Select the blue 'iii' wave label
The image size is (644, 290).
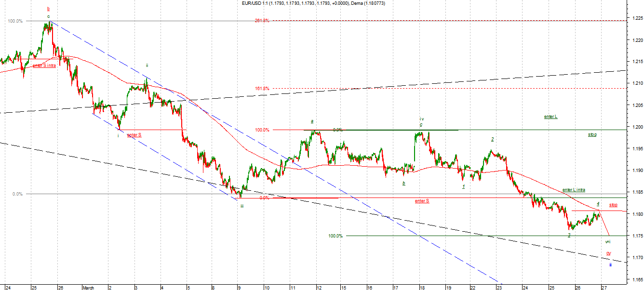point(242,206)
